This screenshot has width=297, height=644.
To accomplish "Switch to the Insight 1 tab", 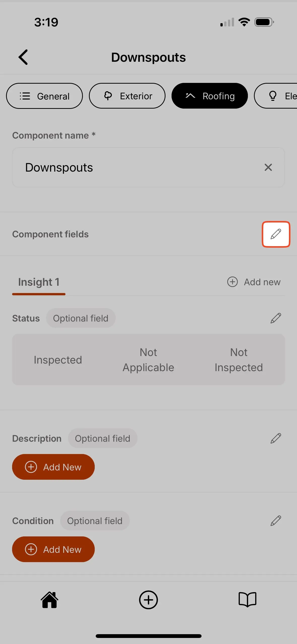I will click(x=39, y=282).
